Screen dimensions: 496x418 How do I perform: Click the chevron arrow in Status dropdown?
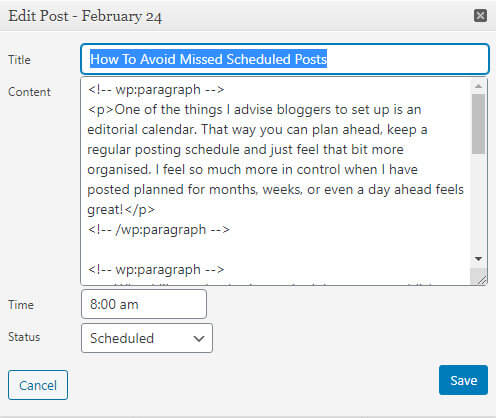[199, 338]
